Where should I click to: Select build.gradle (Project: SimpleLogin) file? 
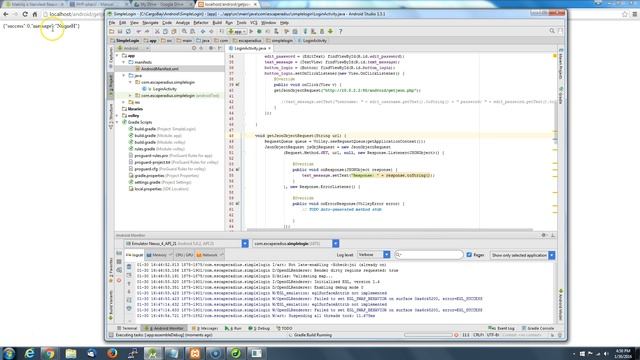(162, 129)
